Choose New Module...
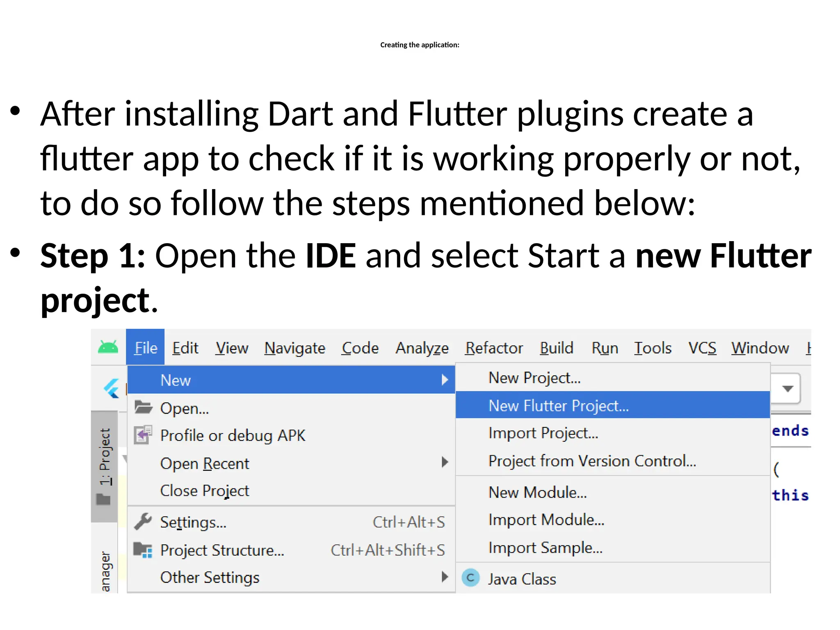This screenshot has width=840, height=630. (613, 492)
